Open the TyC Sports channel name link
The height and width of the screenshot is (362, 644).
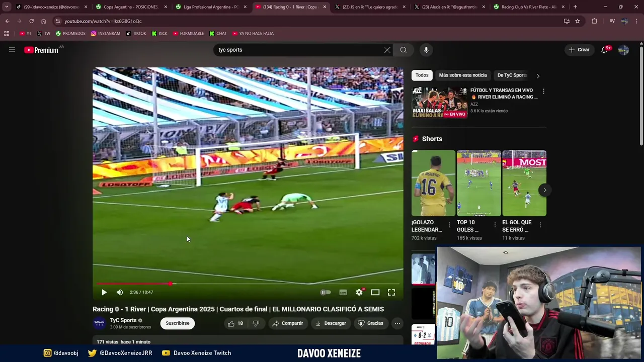[123, 320]
